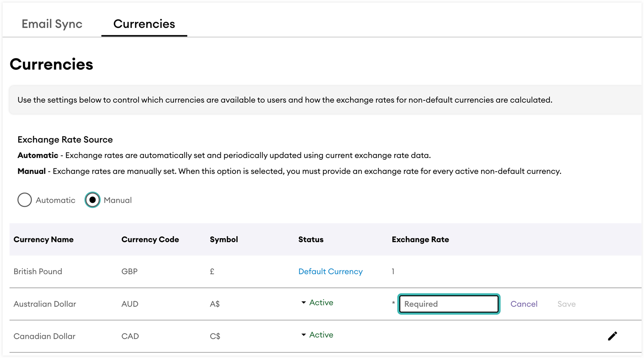Click the Exchange Rate column header
The height and width of the screenshot is (358, 644).
click(420, 239)
